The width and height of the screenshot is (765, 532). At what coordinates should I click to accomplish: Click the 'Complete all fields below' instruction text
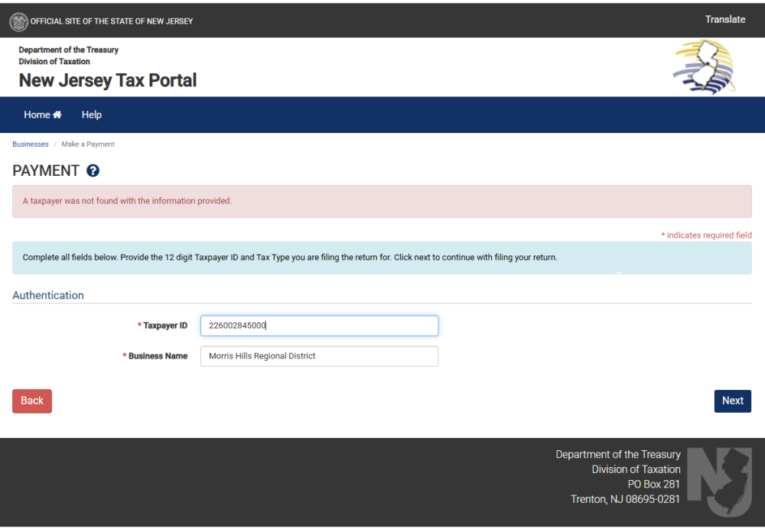(290, 258)
